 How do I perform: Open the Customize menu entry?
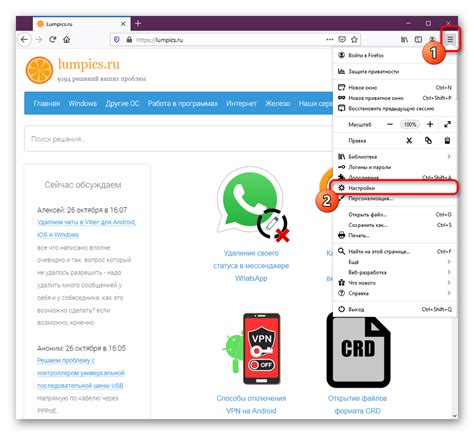[395, 199]
